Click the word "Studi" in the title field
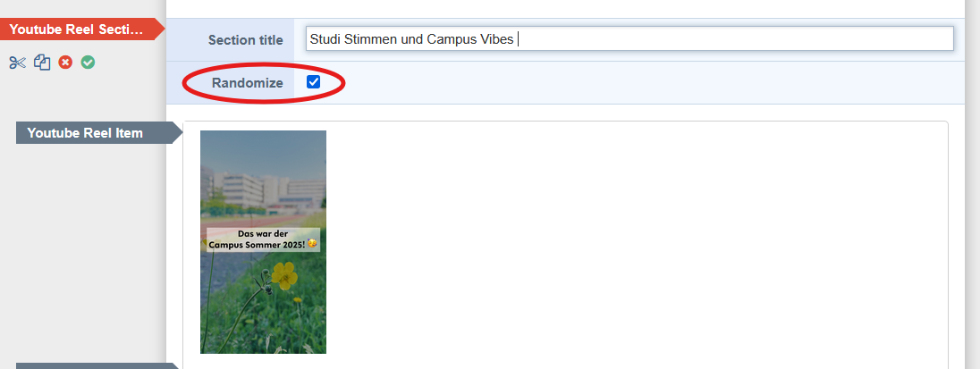The image size is (980, 369). (325, 39)
